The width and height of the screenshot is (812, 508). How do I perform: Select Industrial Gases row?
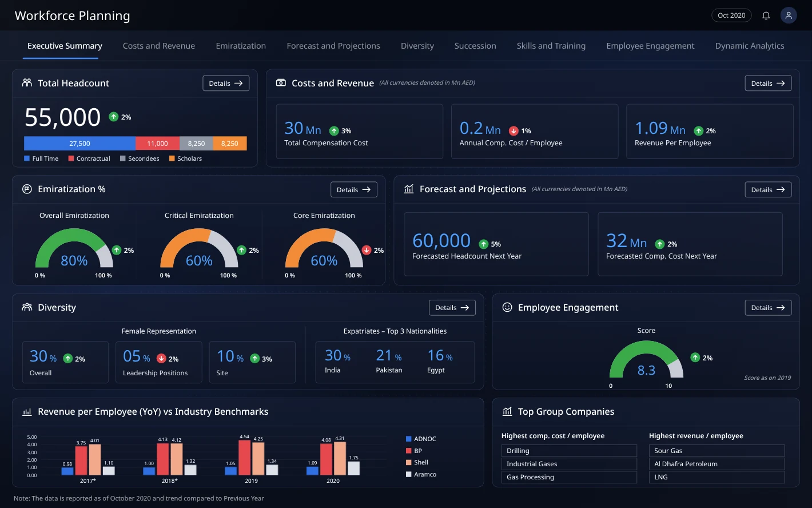569,464
